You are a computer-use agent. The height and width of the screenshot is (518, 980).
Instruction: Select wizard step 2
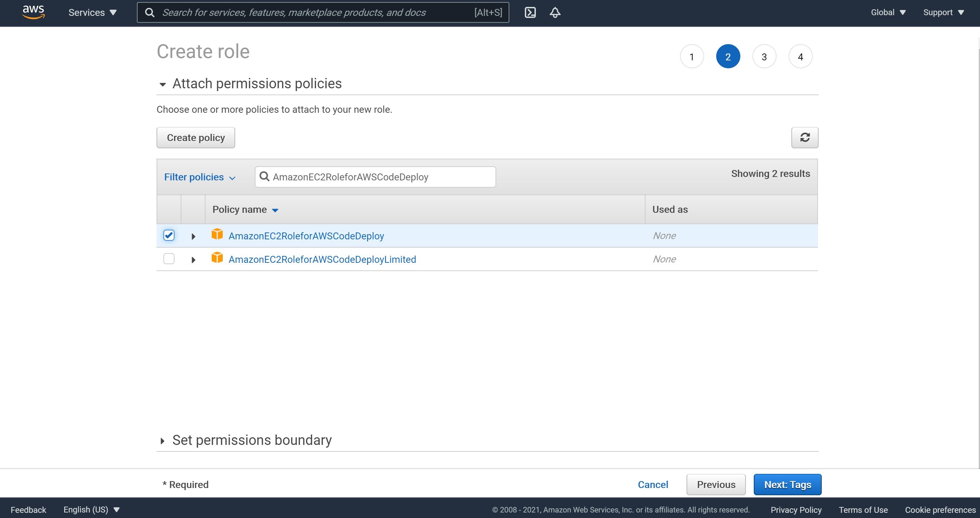pos(728,56)
